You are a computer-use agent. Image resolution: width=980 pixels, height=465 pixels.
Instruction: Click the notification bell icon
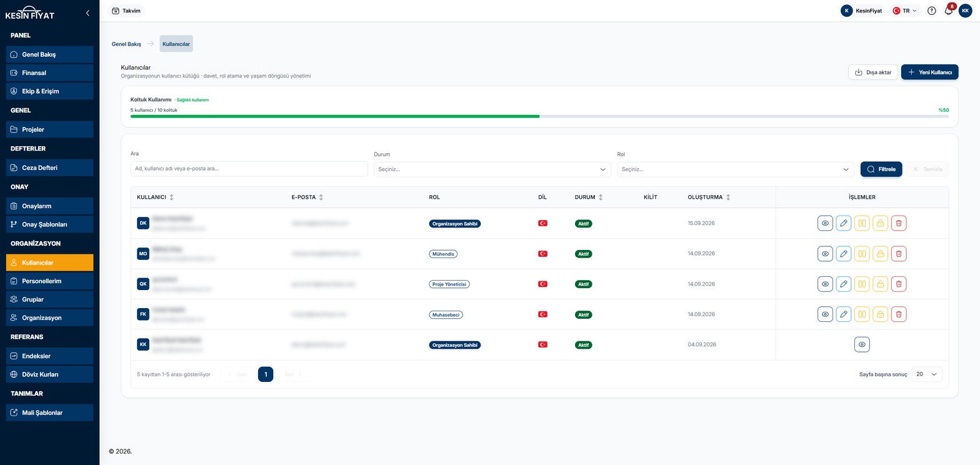coord(948,11)
